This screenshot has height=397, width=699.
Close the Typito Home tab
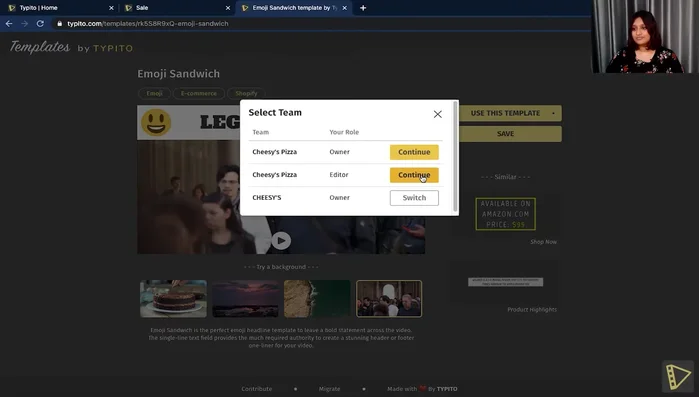point(111,8)
